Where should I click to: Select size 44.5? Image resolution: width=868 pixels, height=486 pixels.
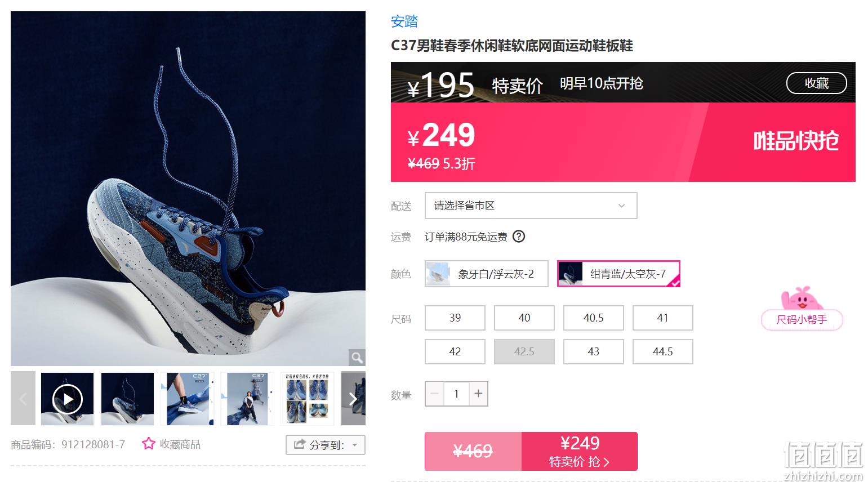click(663, 351)
